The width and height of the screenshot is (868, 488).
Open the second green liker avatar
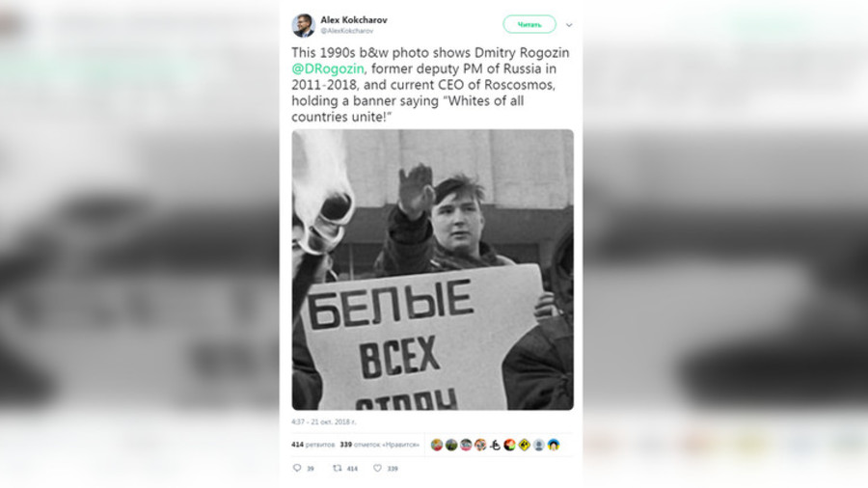pos(451,445)
